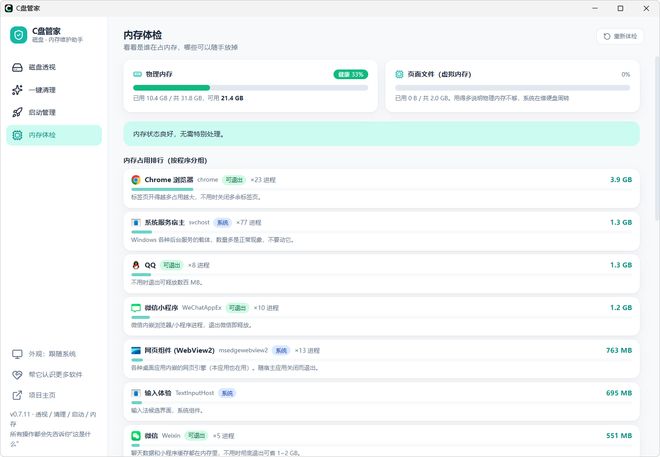This screenshot has height=457, width=660.
Task: Click the 可退出 tag on Chrome row
Action: [234, 180]
